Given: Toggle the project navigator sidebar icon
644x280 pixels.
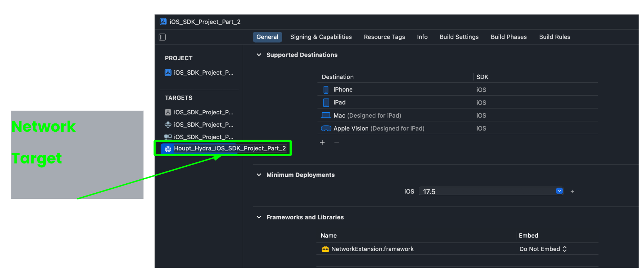Looking at the screenshot, I should [162, 37].
